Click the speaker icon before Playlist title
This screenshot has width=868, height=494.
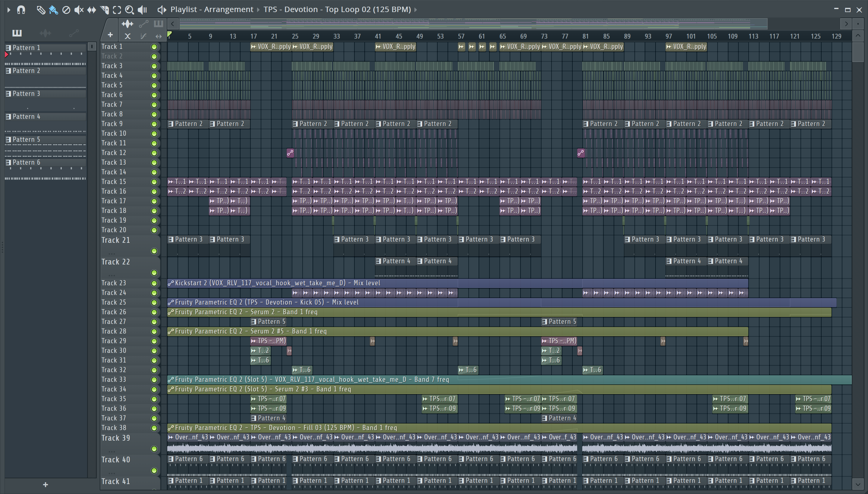(x=162, y=10)
